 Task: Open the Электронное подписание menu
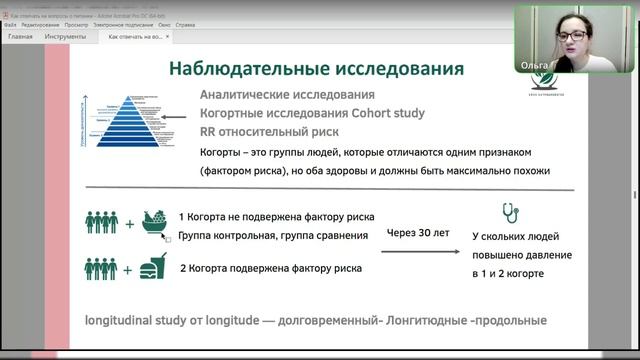pyautogui.click(x=123, y=25)
